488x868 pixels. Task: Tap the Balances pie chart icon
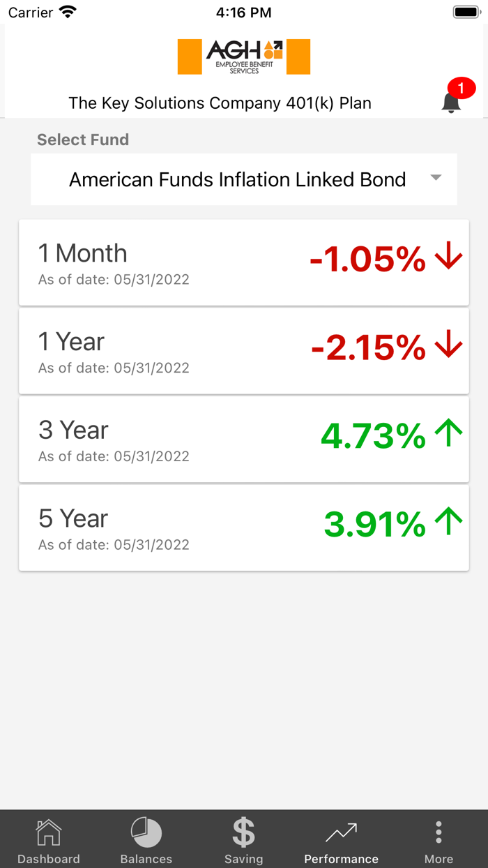pos(146,832)
